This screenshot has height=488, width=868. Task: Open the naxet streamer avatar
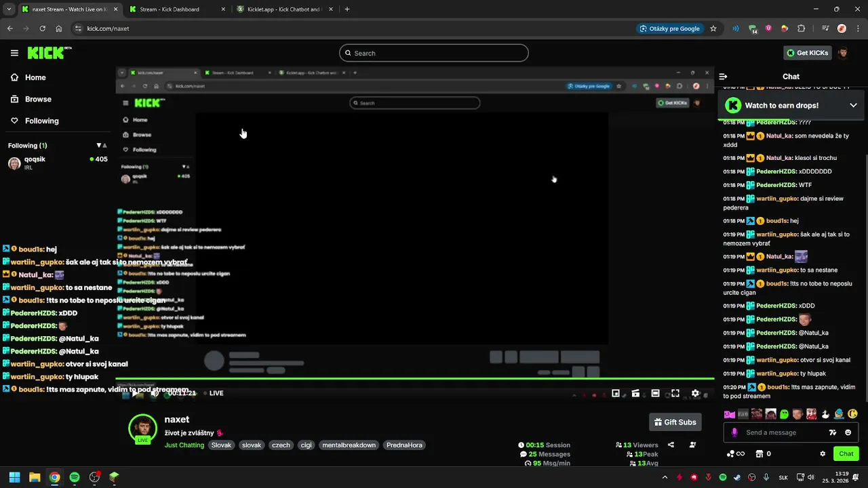click(x=143, y=428)
